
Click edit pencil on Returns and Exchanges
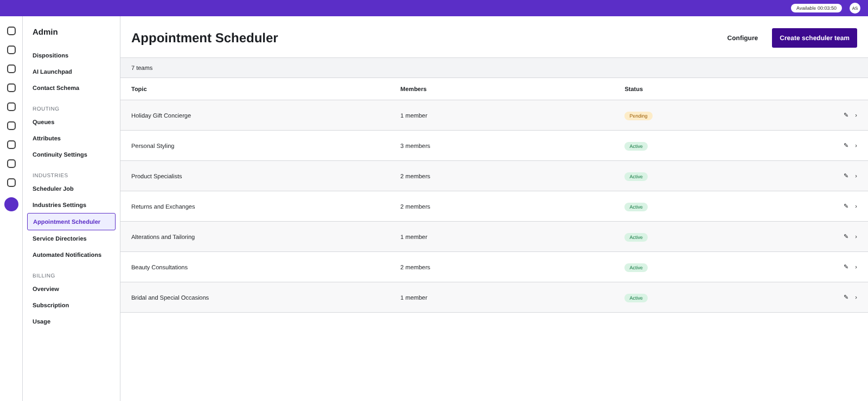point(846,206)
